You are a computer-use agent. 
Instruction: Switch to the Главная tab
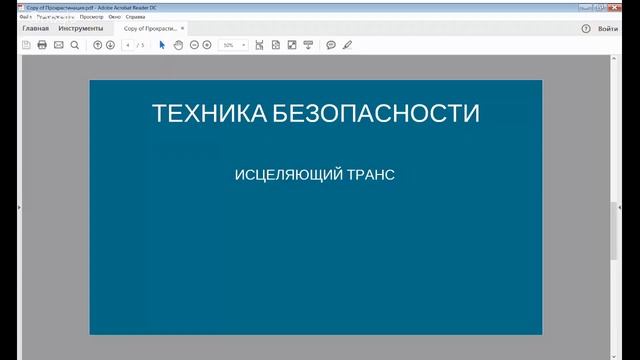pyautogui.click(x=36, y=29)
